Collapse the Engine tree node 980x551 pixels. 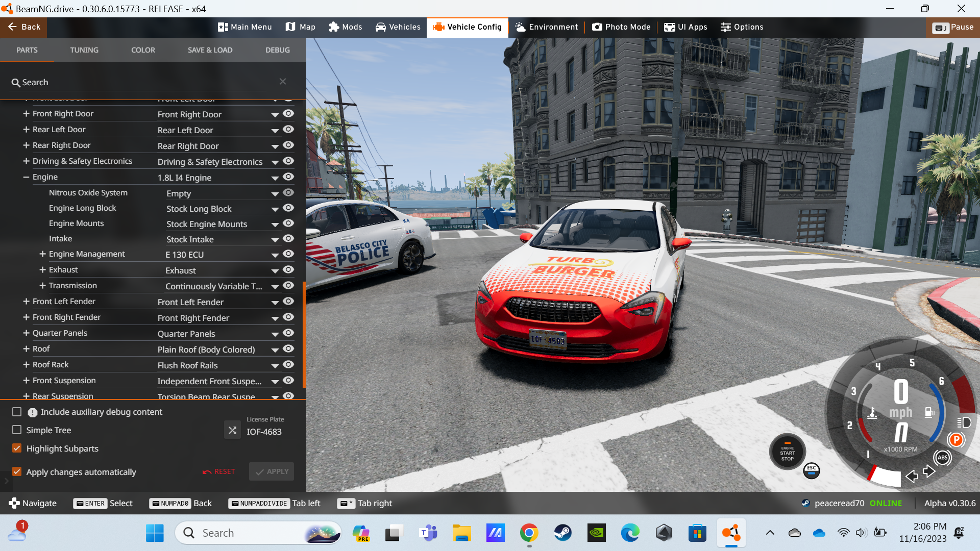tap(26, 177)
